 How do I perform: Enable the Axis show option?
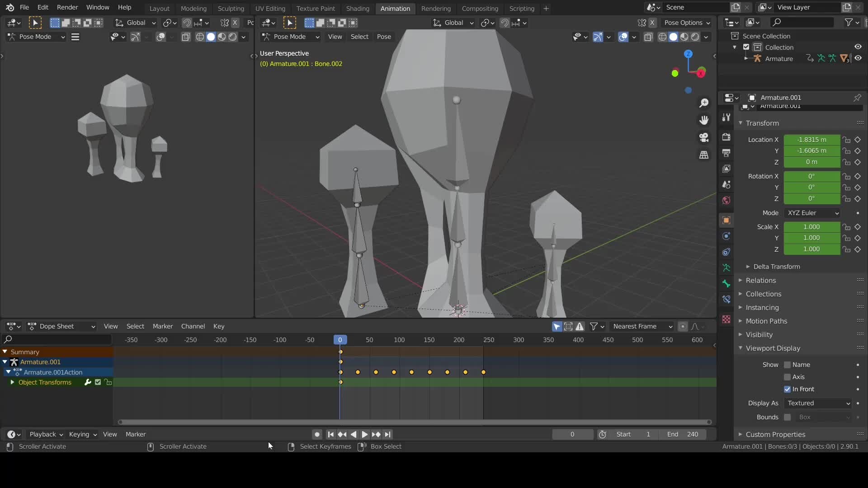788,377
